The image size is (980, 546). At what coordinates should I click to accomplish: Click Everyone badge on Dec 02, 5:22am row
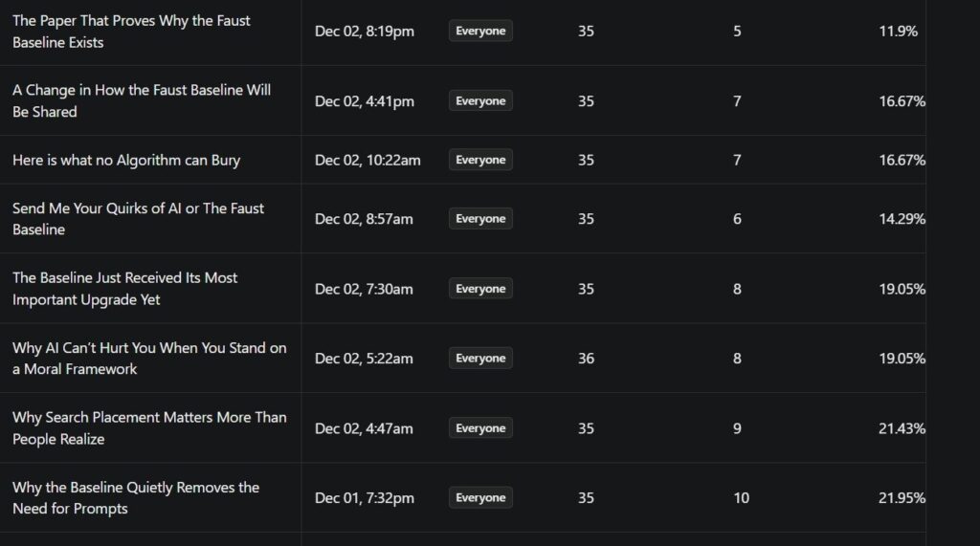point(480,359)
